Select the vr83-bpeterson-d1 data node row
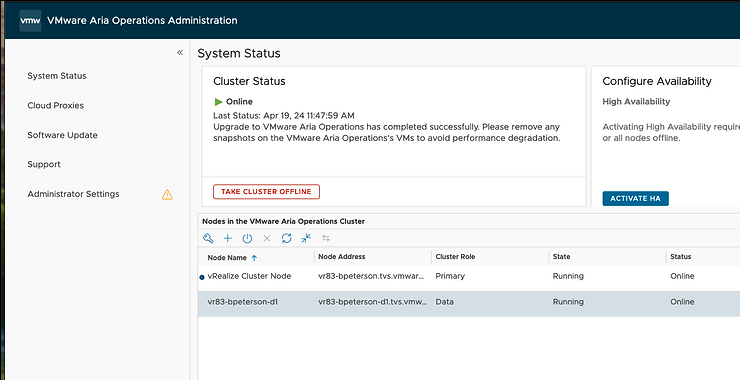The width and height of the screenshot is (740, 380). click(469, 302)
